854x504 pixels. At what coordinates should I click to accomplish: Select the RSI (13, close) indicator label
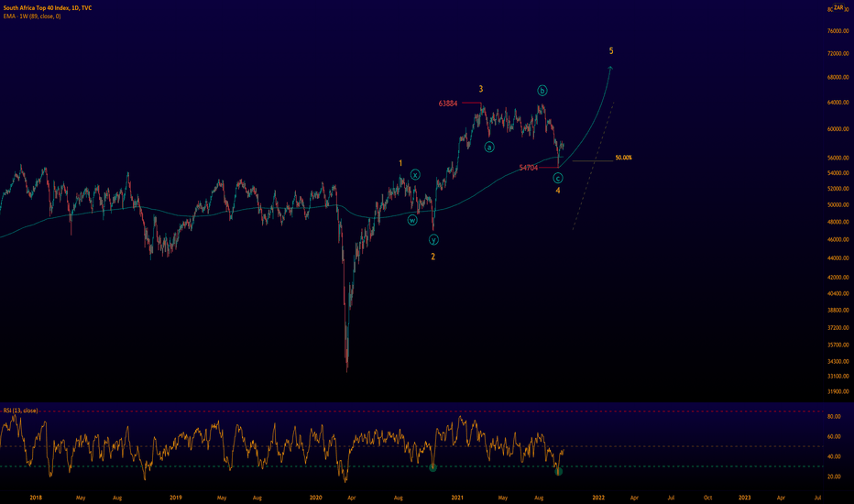click(21, 411)
